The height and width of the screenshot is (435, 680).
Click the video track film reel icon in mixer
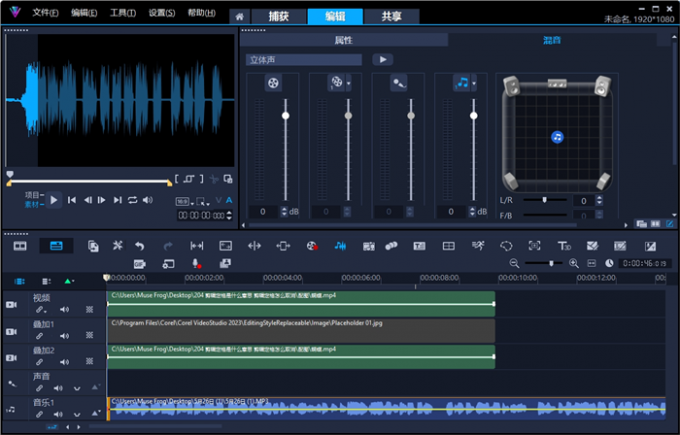tap(273, 82)
